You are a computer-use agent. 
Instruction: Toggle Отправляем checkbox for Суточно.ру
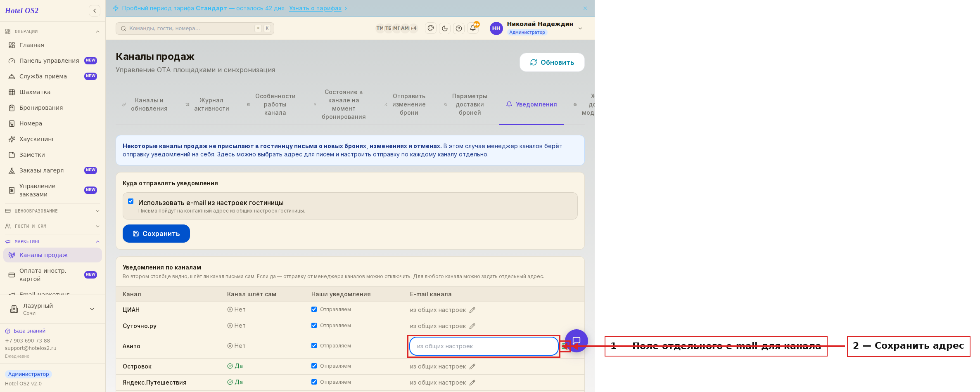point(314,326)
